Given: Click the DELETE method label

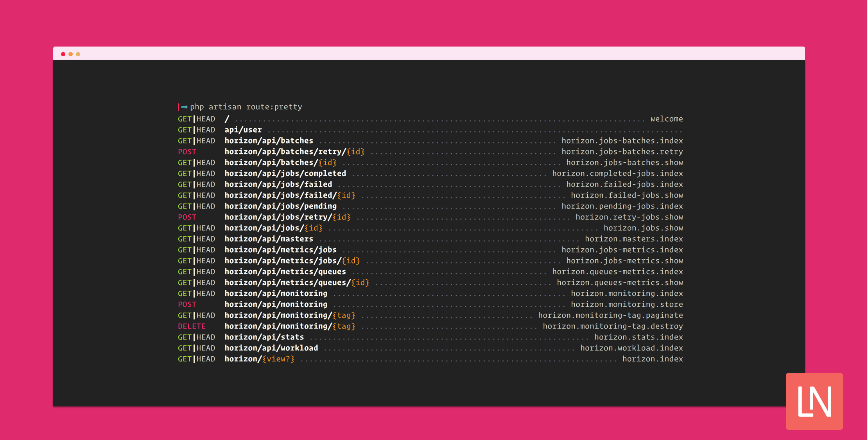Looking at the screenshot, I should click(x=192, y=327).
